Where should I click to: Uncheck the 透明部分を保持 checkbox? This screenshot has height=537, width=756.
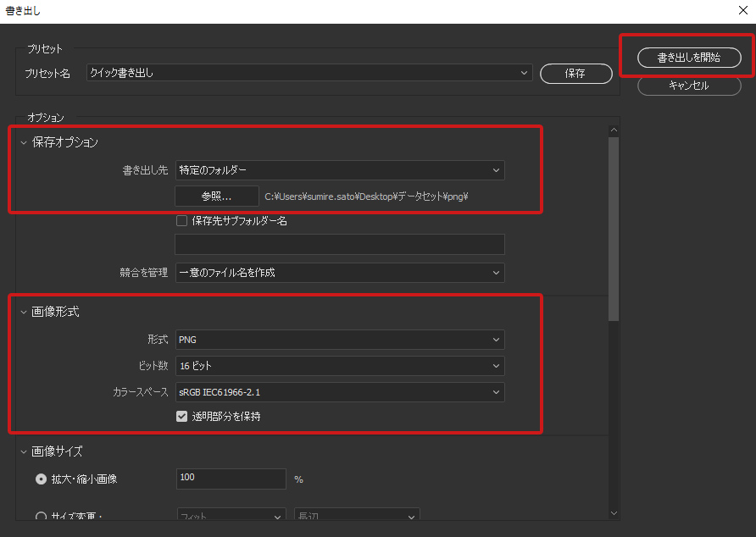point(181,417)
